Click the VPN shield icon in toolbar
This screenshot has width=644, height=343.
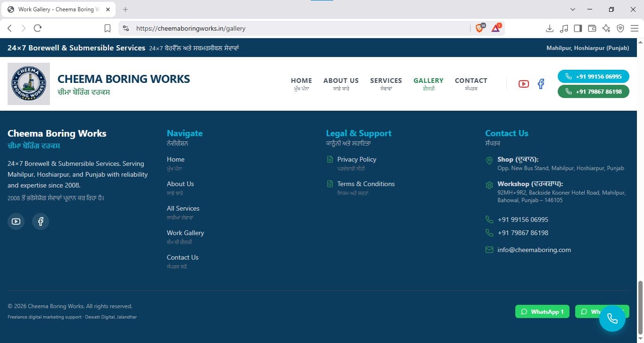(x=620, y=28)
